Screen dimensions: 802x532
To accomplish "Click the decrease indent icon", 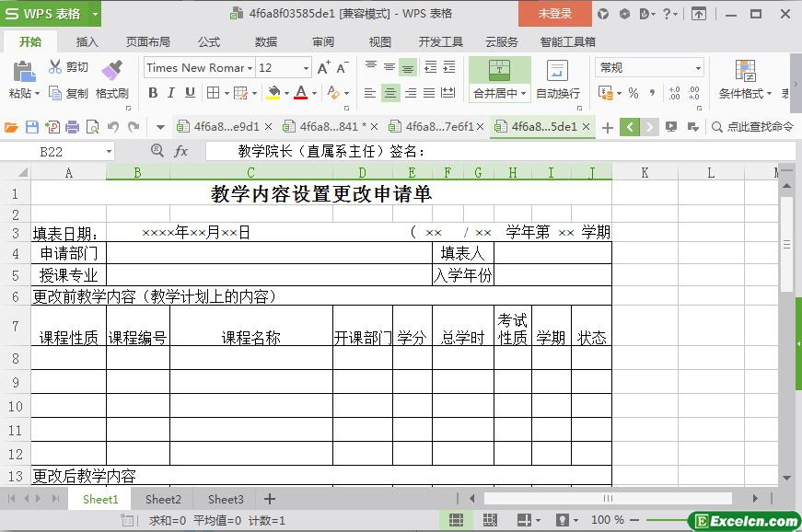I will [x=431, y=67].
